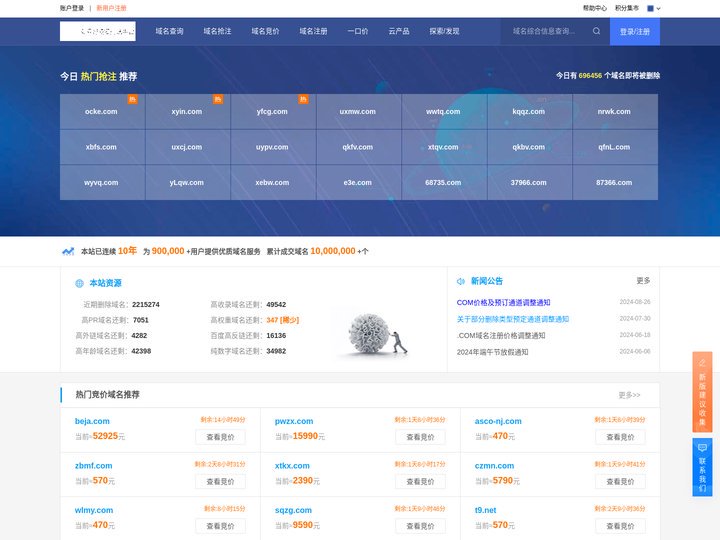Click the globe icon beside 本站资源
Screen dimensions: 720x540
tap(79, 283)
